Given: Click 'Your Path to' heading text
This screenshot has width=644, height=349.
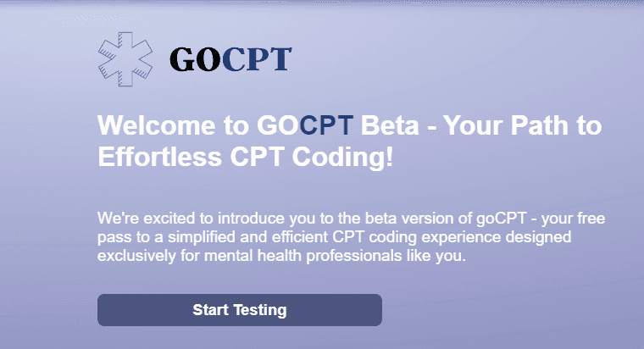Looking at the screenshot, I should coord(523,125).
